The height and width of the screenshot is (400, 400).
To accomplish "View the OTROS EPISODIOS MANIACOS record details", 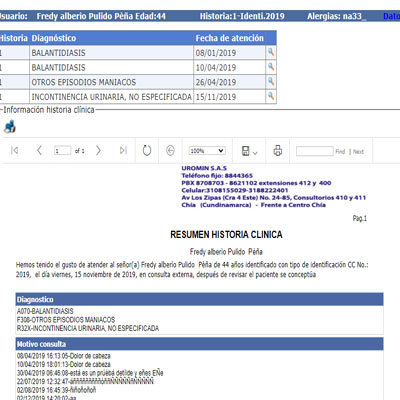I will tap(271, 81).
